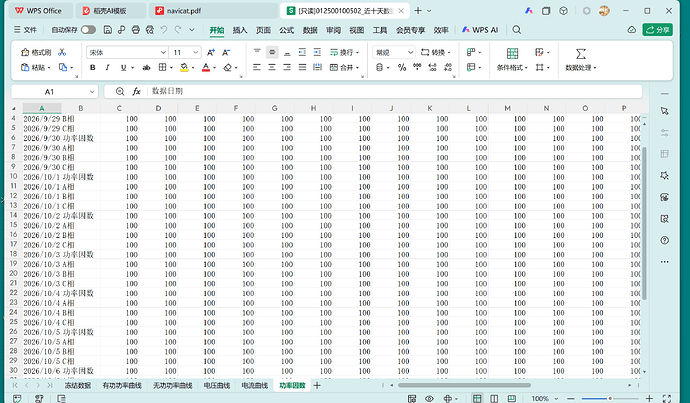690x403 pixels.
Task: Click the WPS AI button
Action: [x=480, y=29]
